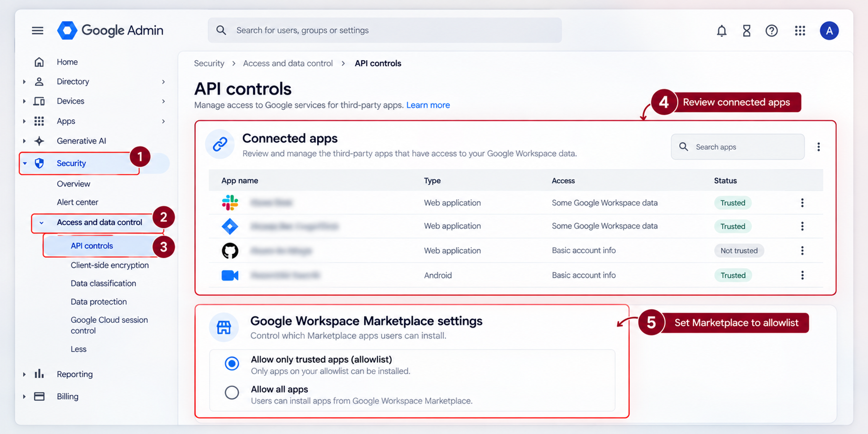
Task: Open more options for blue diamond app row
Action: pyautogui.click(x=802, y=226)
